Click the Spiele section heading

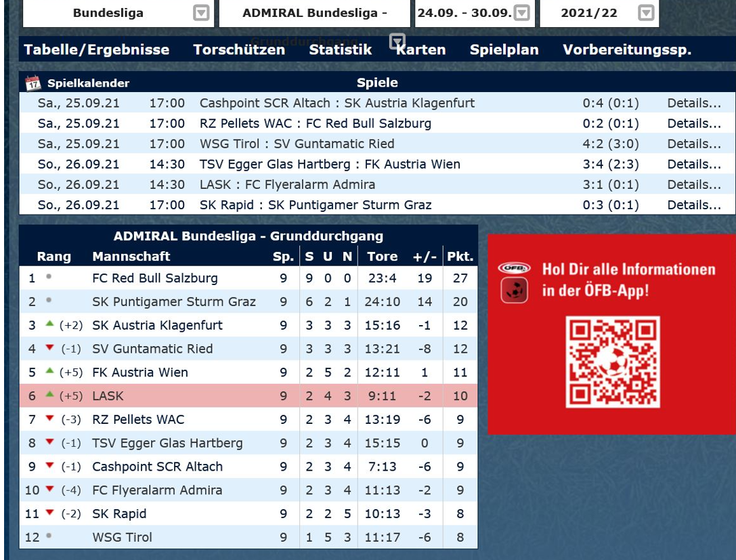377,83
